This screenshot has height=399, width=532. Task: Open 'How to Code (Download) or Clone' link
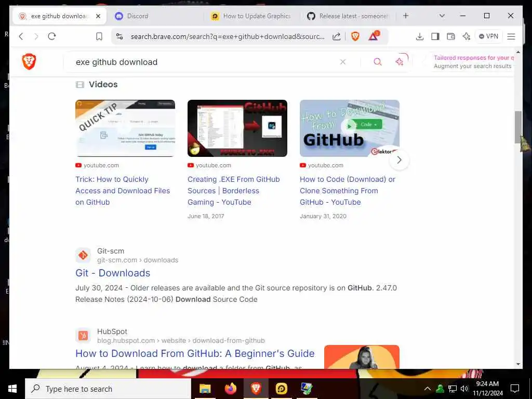[x=348, y=191]
